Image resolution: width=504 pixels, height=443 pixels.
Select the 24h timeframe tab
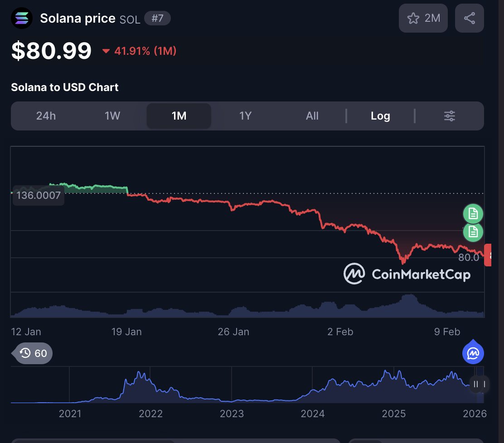point(46,116)
